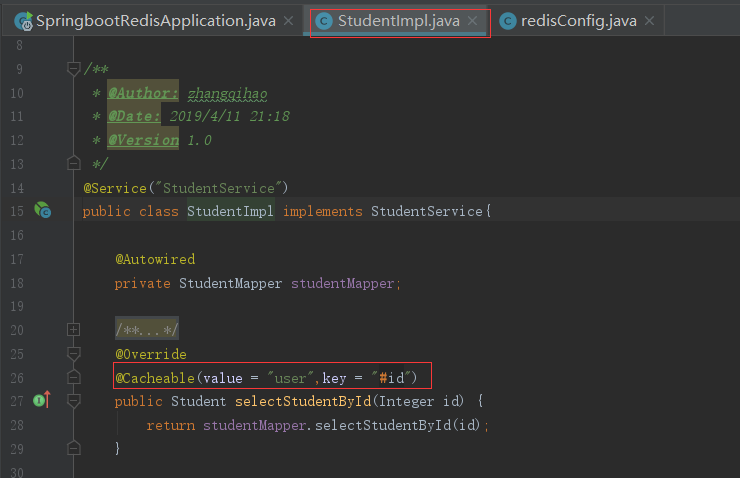This screenshot has width=740, height=478.
Task: Click studentMapper reference on line 28
Action: click(x=254, y=425)
